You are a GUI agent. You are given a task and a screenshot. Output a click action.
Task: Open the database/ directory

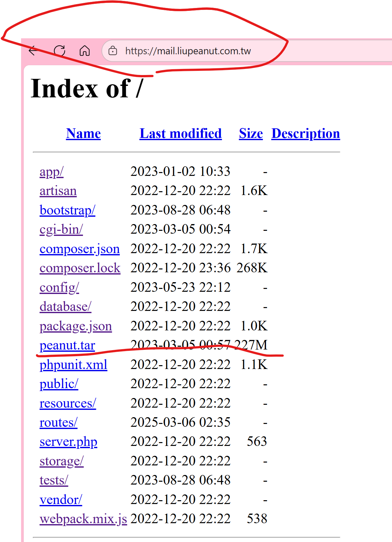(x=66, y=306)
